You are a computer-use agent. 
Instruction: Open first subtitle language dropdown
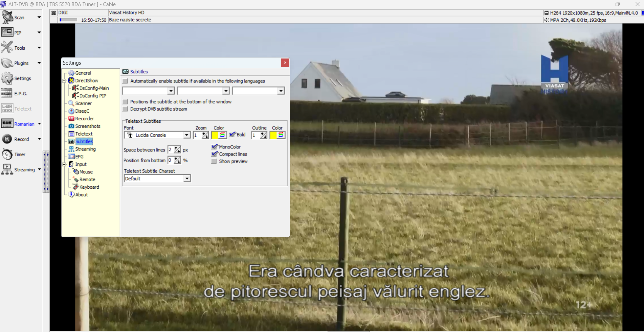171,91
